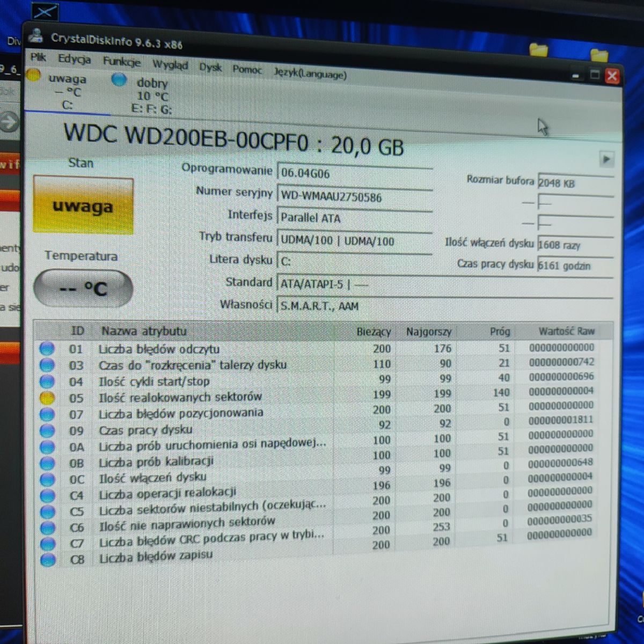Click the Tryb transferu field UDMA/100
644x644 pixels.
tap(355, 240)
